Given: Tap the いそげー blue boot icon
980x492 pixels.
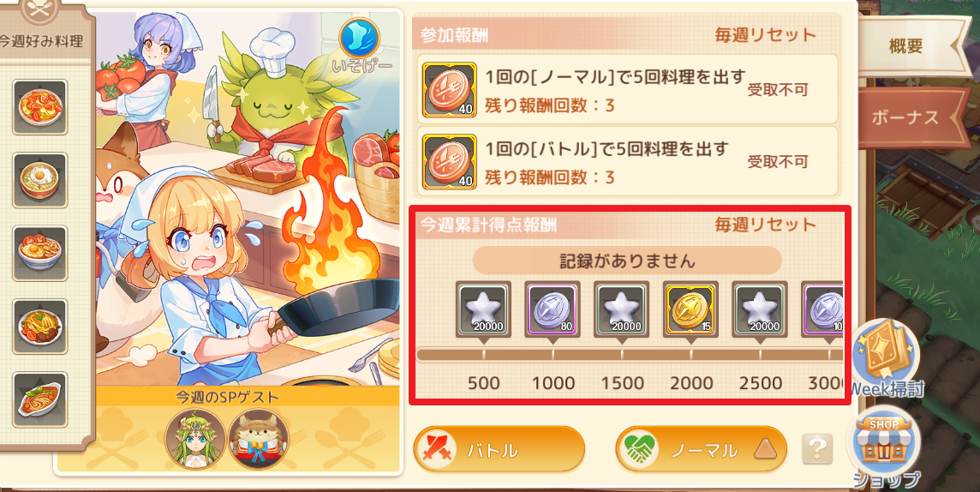Looking at the screenshot, I should pyautogui.click(x=359, y=45).
